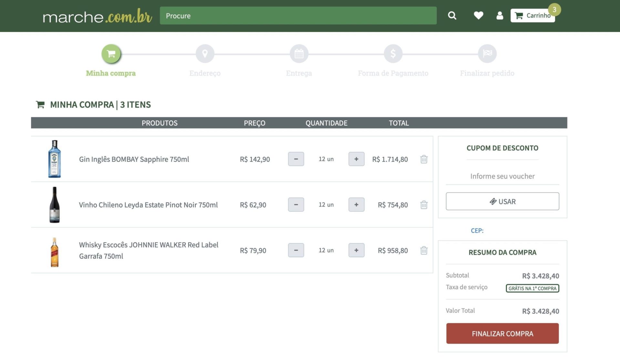Click the TOTAL column header
Viewport: 620px width, 364px height.
(x=398, y=123)
